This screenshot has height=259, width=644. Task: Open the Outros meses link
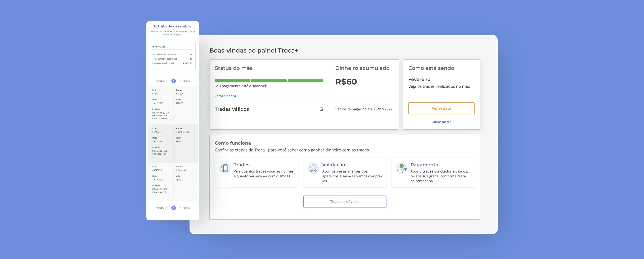[441, 122]
